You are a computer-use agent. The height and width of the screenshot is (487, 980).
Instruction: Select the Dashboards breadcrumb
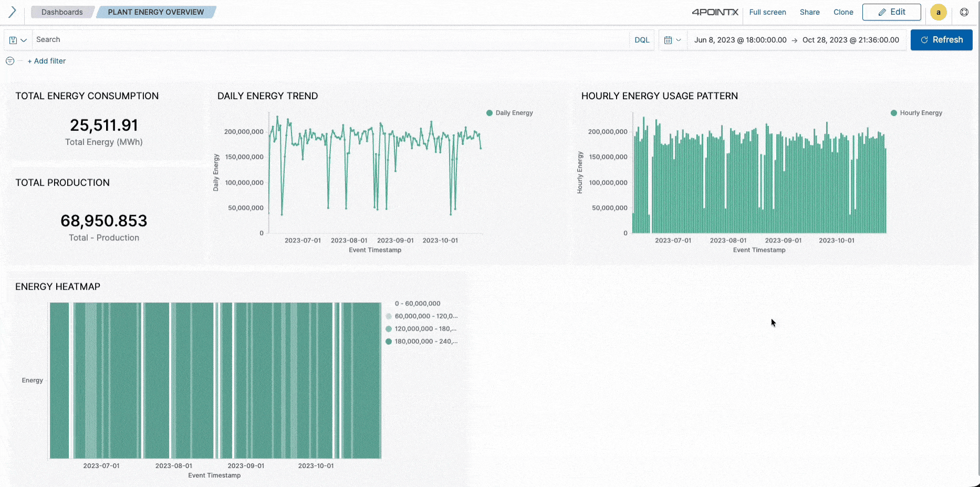coord(61,12)
